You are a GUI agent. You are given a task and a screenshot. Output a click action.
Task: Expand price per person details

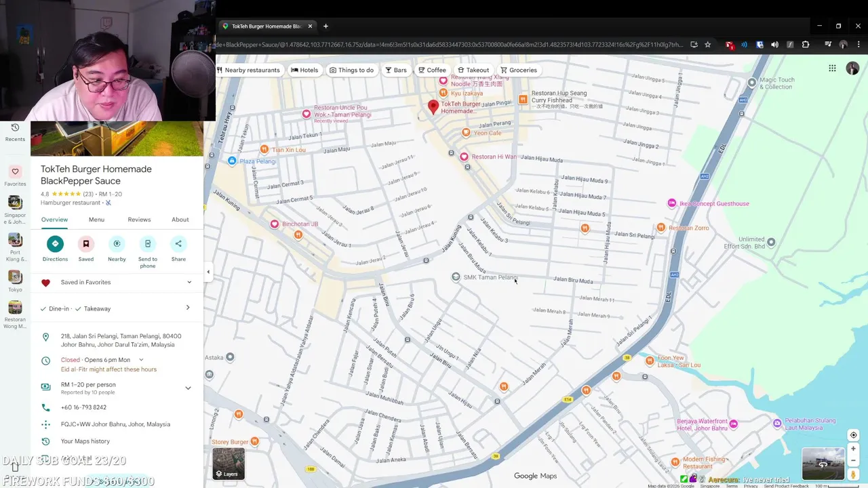[x=188, y=388]
